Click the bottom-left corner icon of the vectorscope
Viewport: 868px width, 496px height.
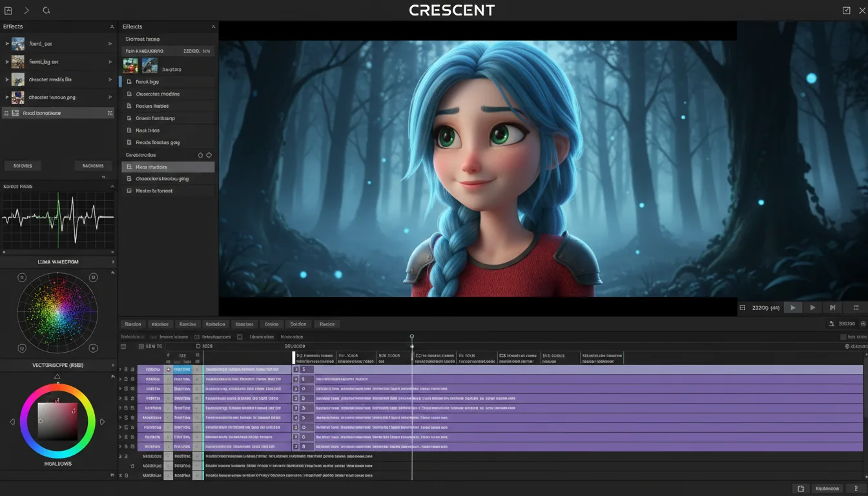point(22,347)
